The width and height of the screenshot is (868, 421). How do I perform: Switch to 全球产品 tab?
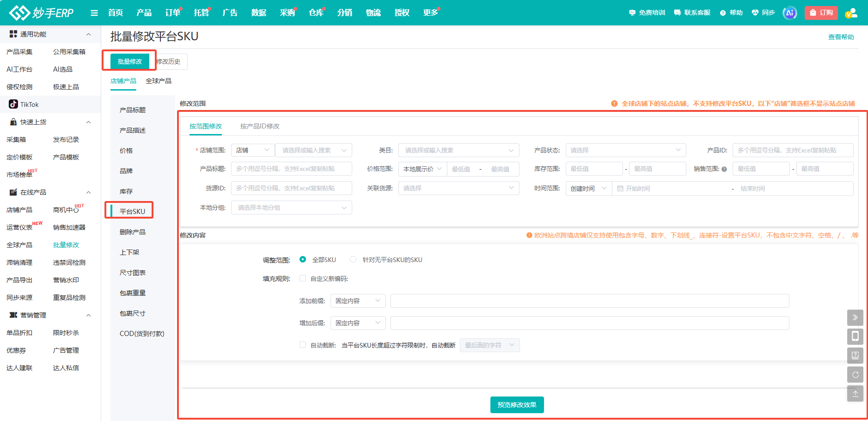coord(159,81)
